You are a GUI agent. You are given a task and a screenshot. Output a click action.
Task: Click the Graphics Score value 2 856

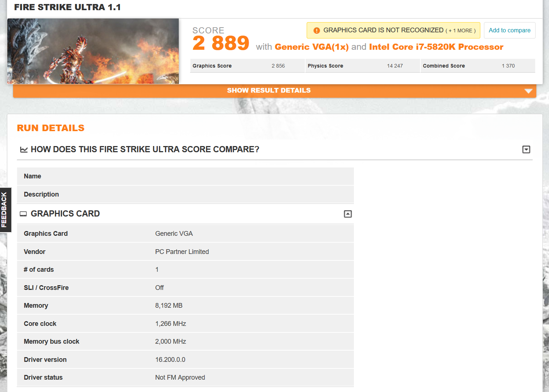(x=278, y=66)
